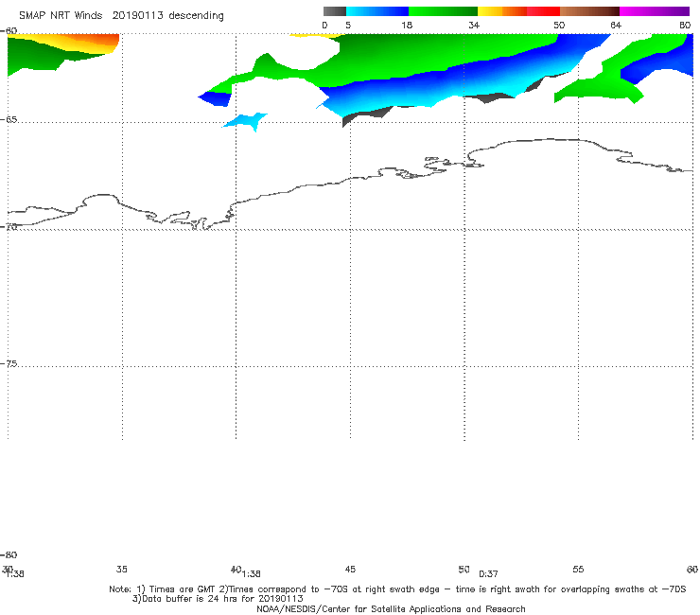Click the '35' longitude axis label
Viewport: 700px width, 615px height.
[121, 569]
